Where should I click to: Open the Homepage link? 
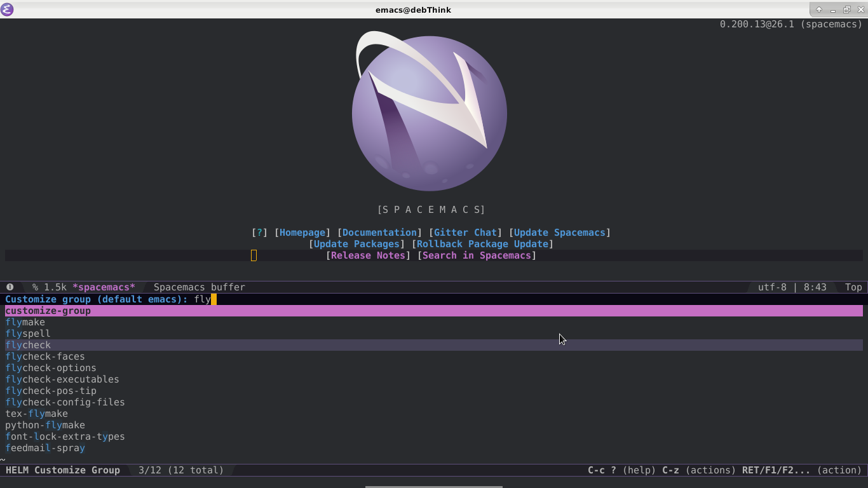[302, 233]
